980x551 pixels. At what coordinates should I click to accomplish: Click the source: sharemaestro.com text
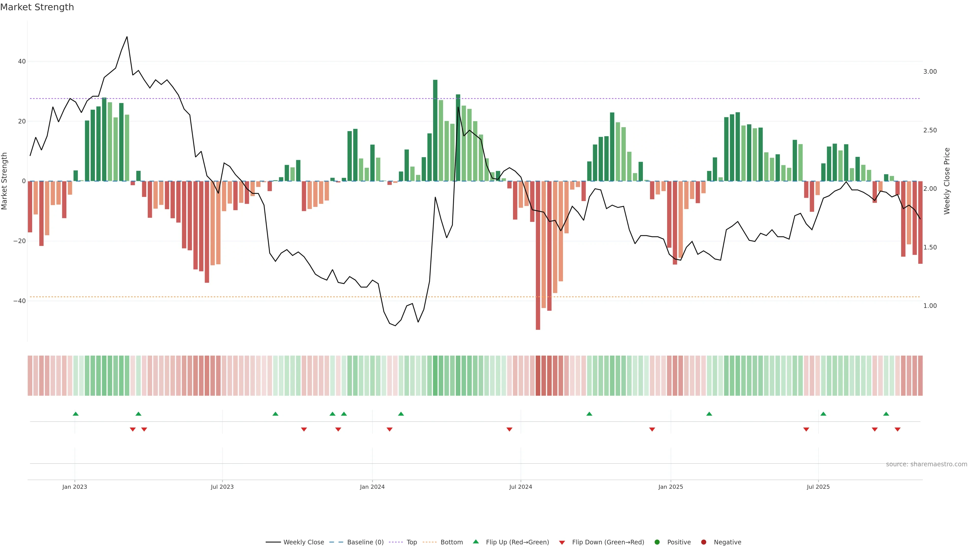(926, 464)
